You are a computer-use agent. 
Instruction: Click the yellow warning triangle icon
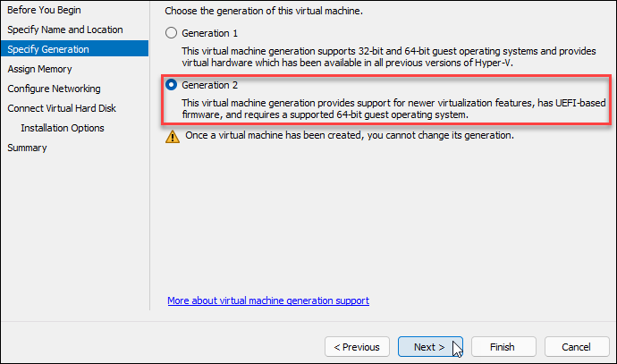click(172, 136)
